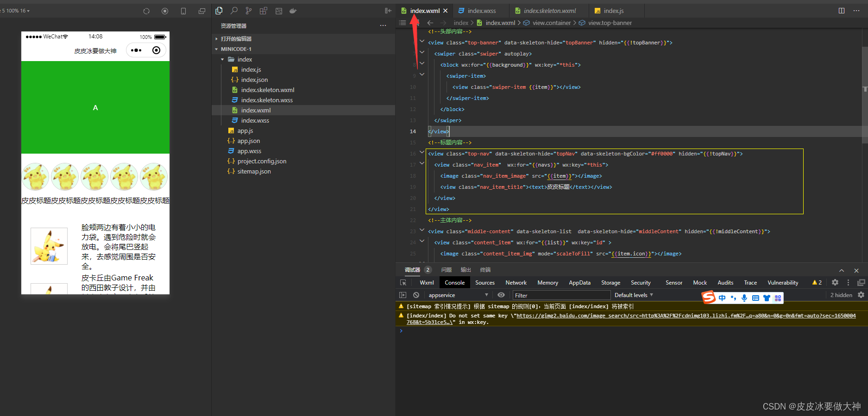This screenshot has width=868, height=416.
Task: Open the Default levels dropdown
Action: [x=633, y=295]
